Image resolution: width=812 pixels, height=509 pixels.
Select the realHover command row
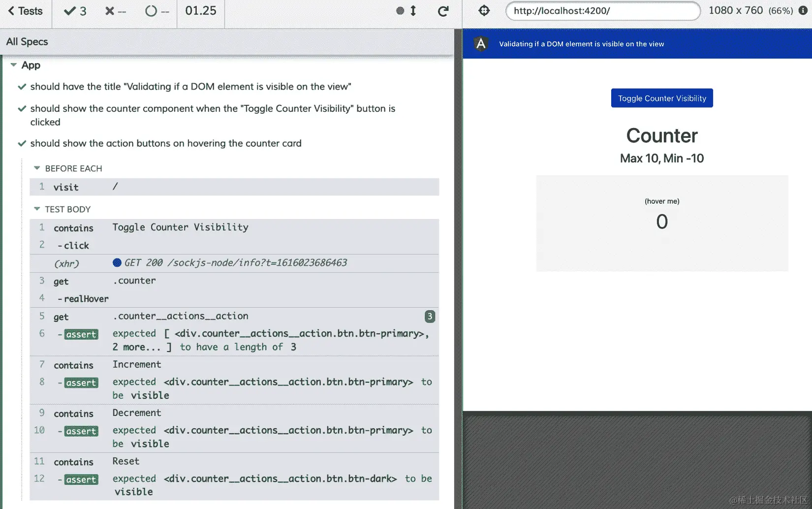pyautogui.click(x=234, y=298)
